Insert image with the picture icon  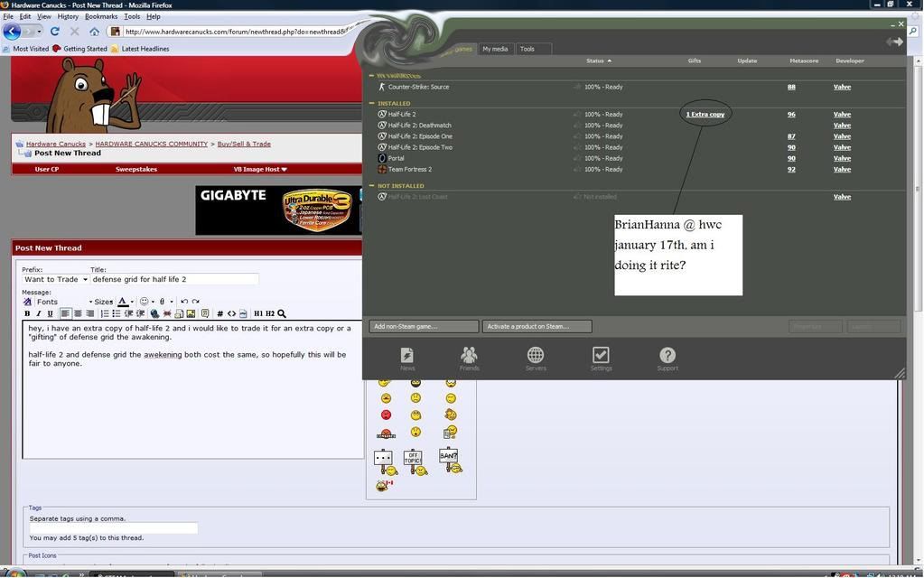pyautogui.click(x=191, y=313)
